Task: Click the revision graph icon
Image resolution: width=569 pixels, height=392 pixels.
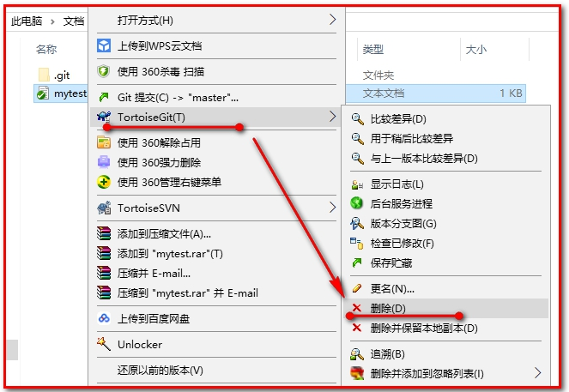Action: [x=357, y=223]
